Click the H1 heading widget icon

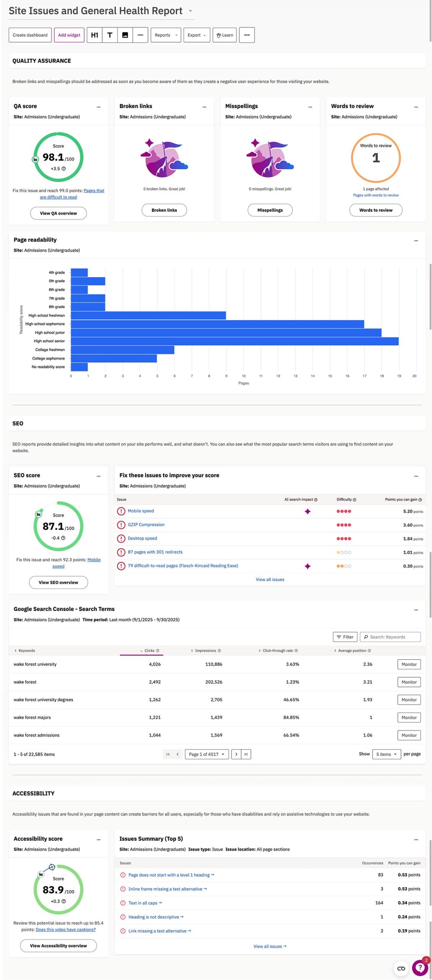[95, 35]
